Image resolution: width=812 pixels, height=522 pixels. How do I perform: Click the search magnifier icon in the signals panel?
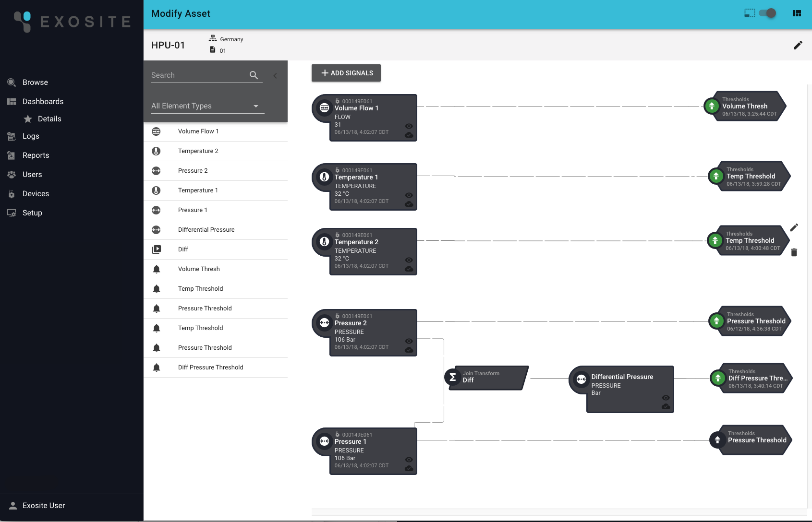(x=254, y=75)
